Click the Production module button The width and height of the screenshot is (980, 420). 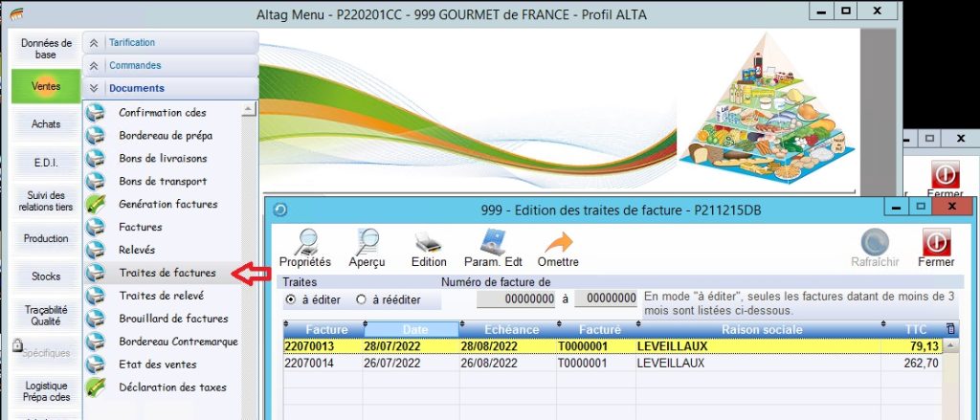[46, 238]
